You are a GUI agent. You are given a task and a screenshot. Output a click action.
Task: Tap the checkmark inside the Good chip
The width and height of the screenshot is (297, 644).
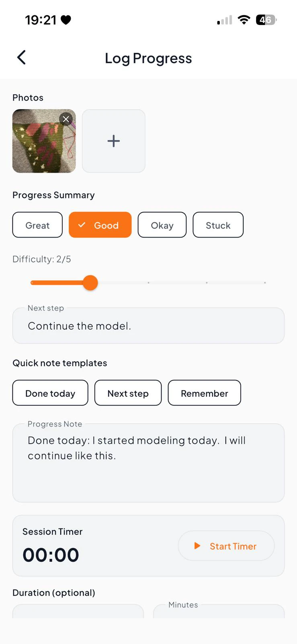pos(82,225)
